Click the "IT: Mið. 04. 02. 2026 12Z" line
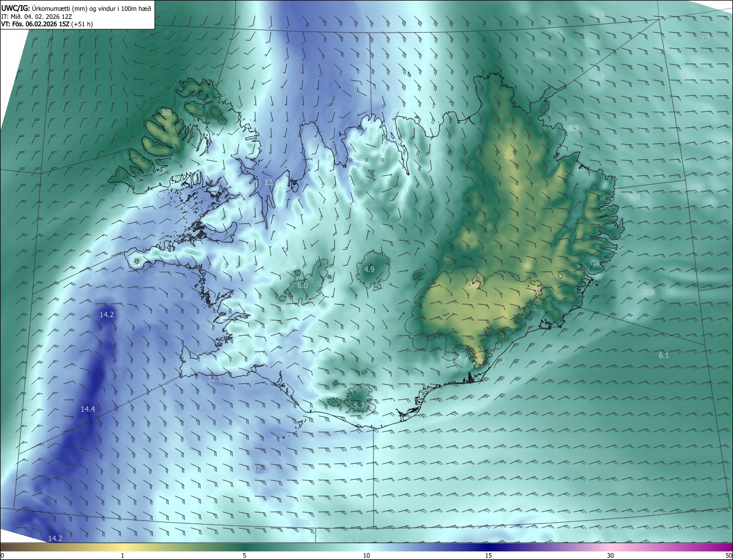733x560 pixels. point(37,16)
